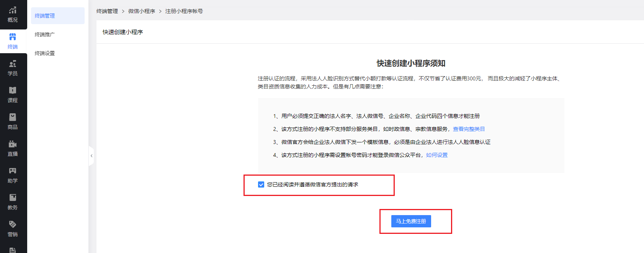The image size is (644, 253).
Task: Click the 马上免费注册 button
Action: (411, 221)
